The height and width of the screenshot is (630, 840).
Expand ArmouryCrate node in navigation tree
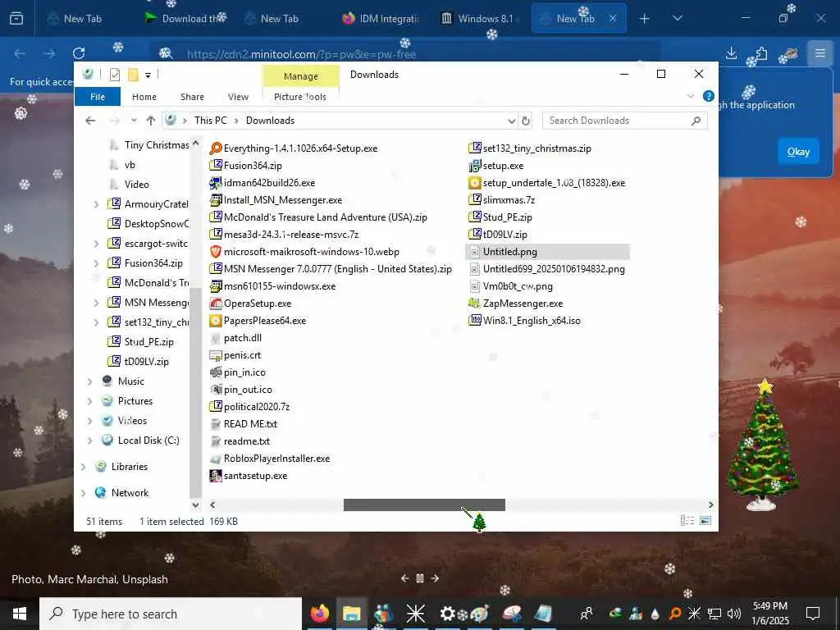pos(96,204)
